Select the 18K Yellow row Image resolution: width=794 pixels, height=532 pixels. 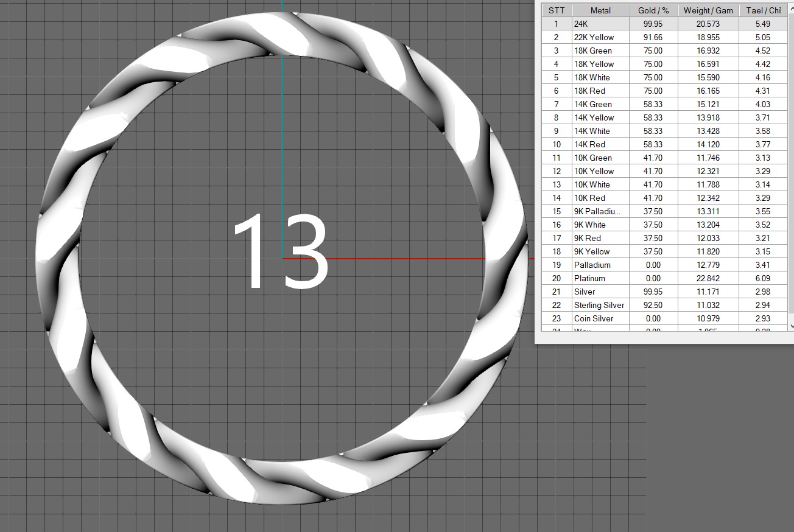665,64
